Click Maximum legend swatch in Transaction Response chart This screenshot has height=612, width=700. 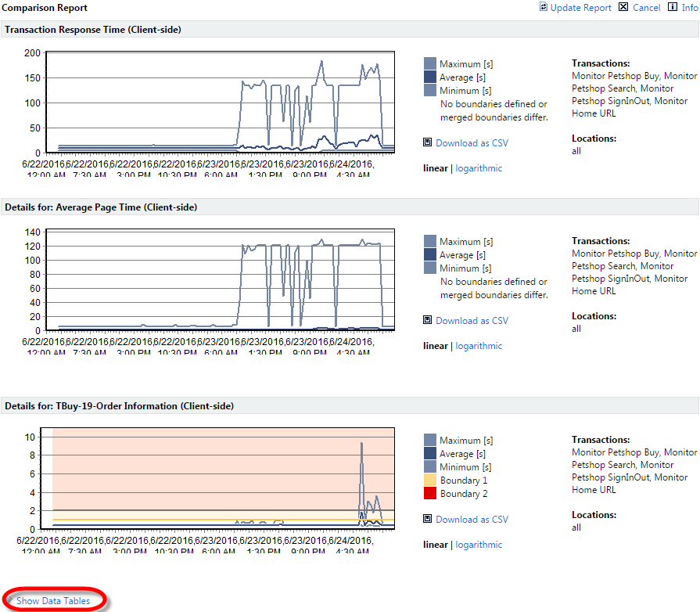click(430, 64)
